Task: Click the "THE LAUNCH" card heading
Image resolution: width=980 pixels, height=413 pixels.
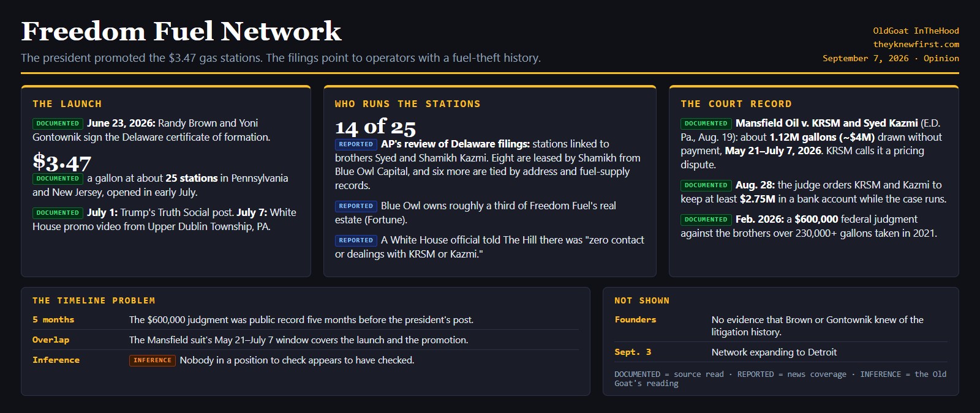Action: point(67,104)
